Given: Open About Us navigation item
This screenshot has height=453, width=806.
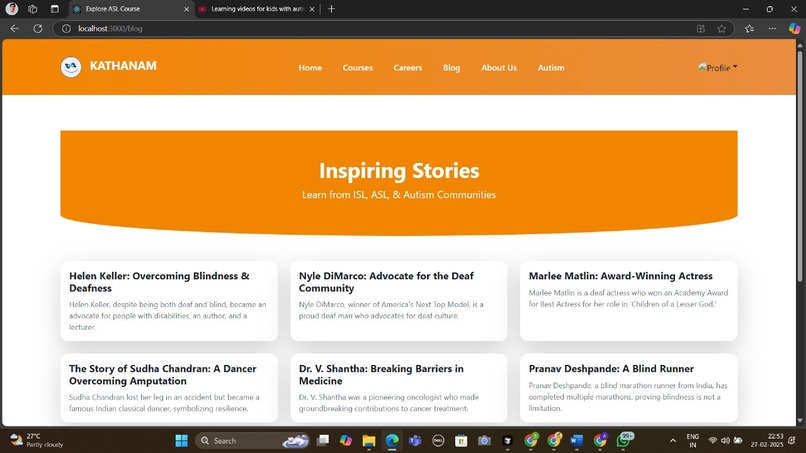Looking at the screenshot, I should (499, 67).
